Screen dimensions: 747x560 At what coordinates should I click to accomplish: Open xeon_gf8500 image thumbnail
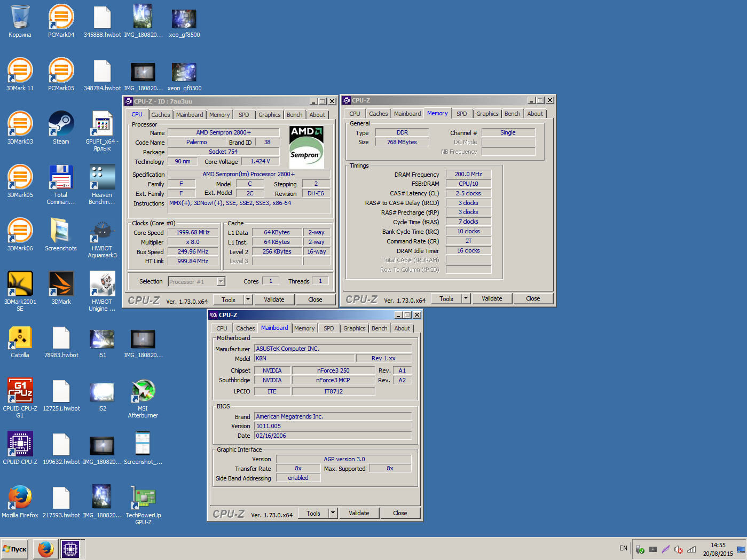click(x=184, y=75)
